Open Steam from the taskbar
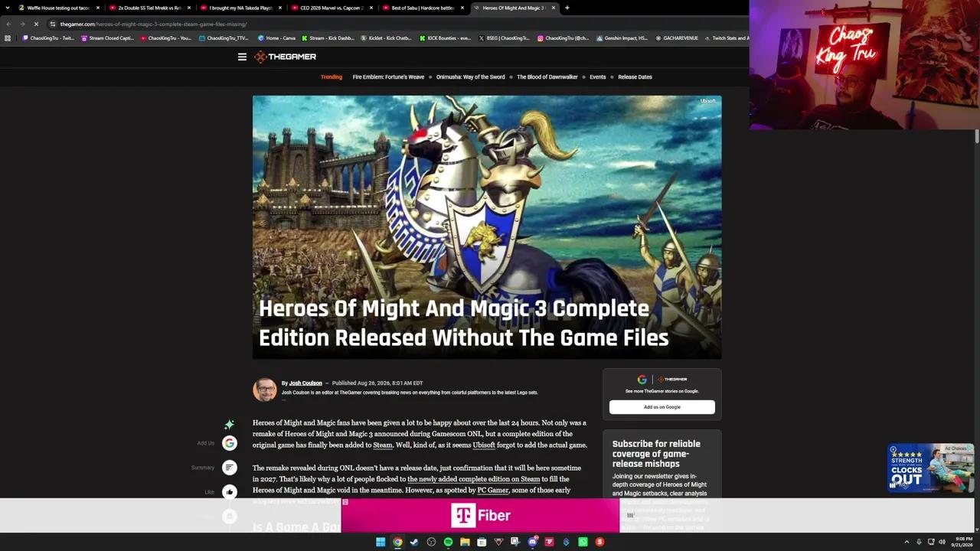The image size is (980, 551). coord(414,542)
